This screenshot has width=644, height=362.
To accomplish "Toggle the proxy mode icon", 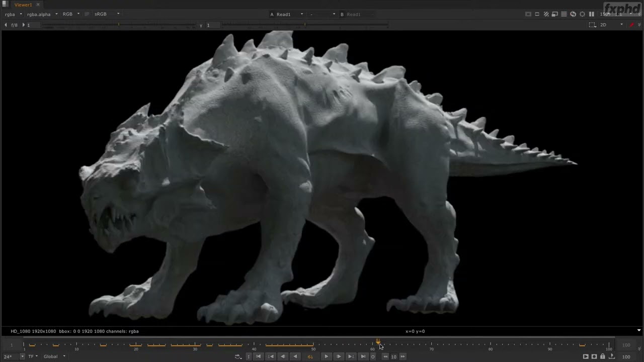I will coord(546,14).
